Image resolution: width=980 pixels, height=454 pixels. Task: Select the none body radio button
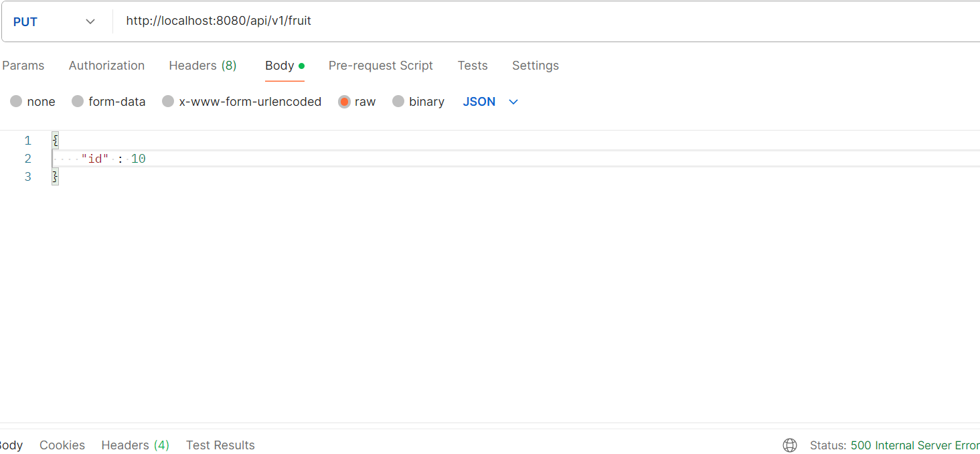16,102
